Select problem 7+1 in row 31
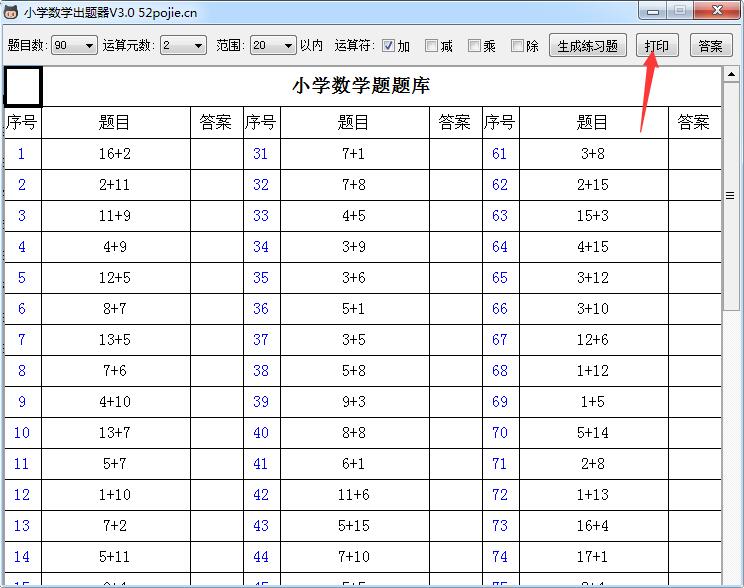The width and height of the screenshot is (744, 588). click(354, 154)
